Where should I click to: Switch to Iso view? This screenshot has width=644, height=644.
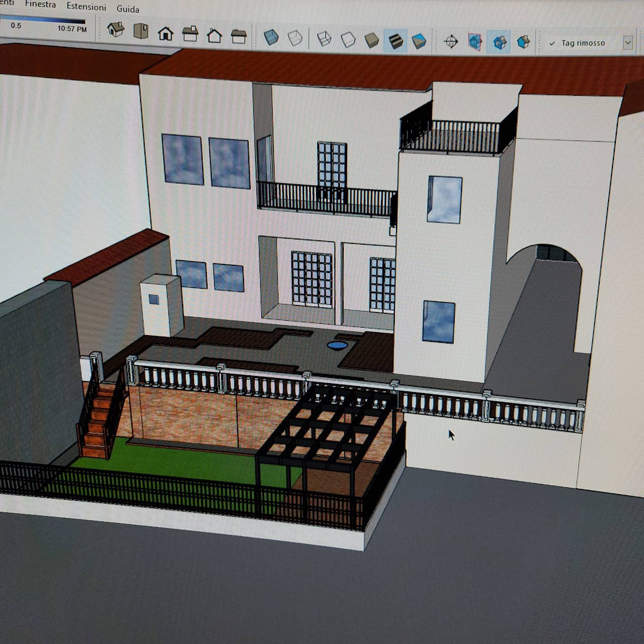[116, 30]
